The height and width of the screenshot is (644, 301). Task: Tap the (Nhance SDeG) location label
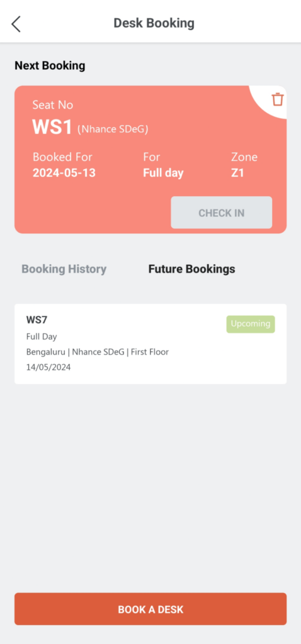click(113, 130)
